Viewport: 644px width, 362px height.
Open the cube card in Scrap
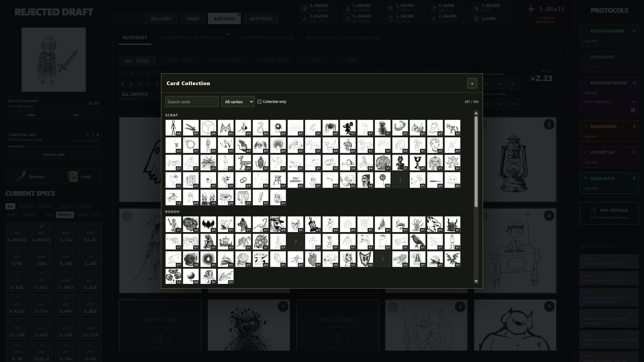(x=208, y=128)
